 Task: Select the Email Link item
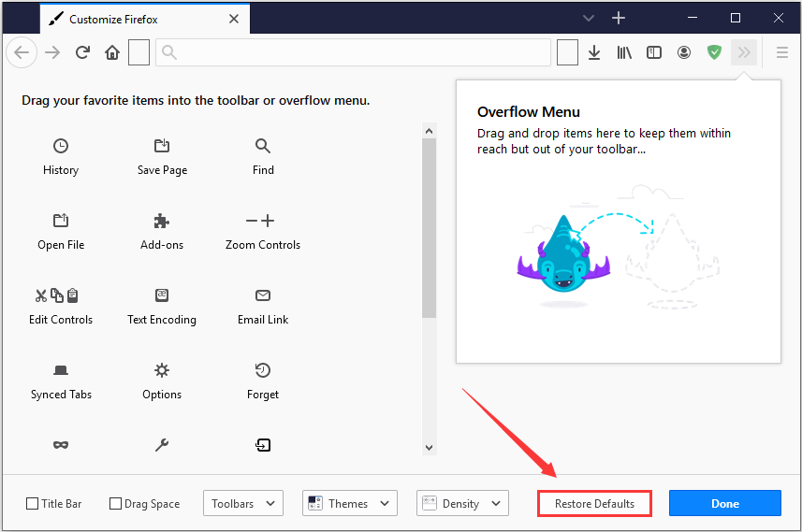(263, 307)
